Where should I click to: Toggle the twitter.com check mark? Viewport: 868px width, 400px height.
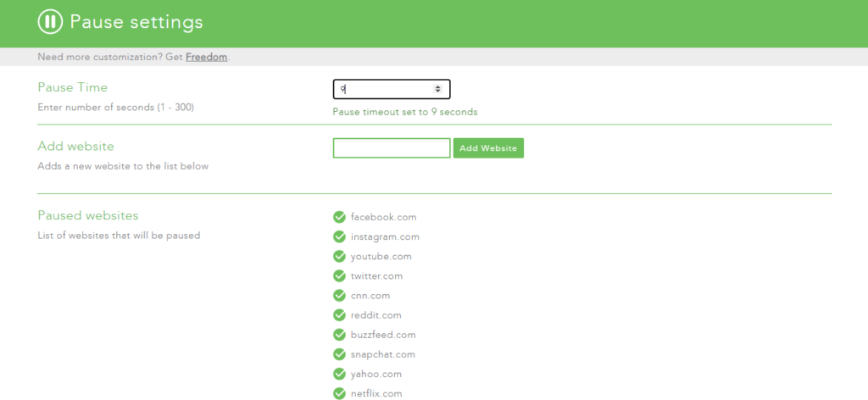(339, 276)
